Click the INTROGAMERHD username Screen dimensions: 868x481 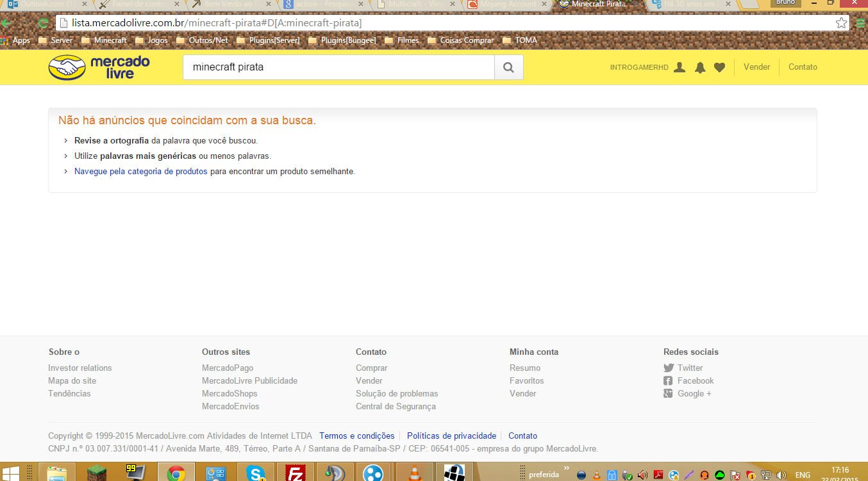[639, 67]
